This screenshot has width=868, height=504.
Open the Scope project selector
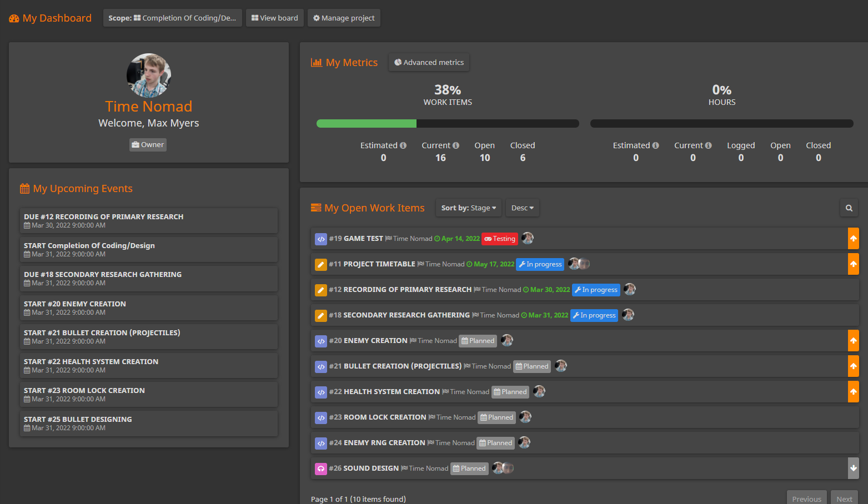172,18
